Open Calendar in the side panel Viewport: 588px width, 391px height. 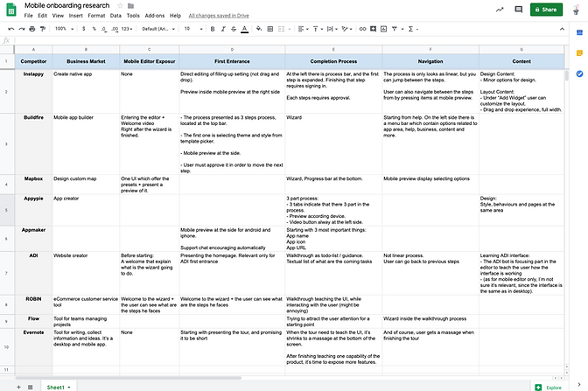(x=579, y=33)
